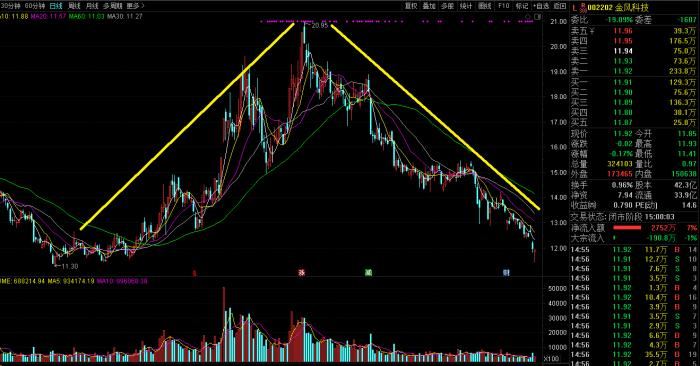Select the 月线 monthly chart tab
This screenshot has width=700, height=366.
click(92, 6)
